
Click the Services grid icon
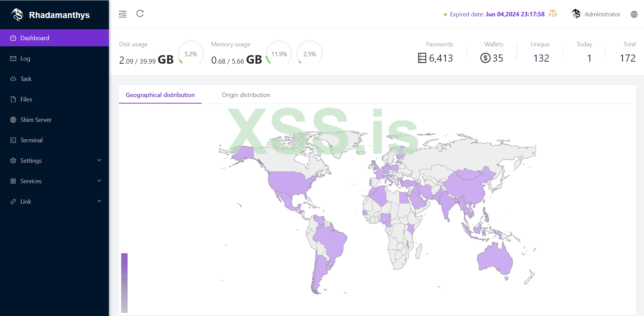(13, 181)
